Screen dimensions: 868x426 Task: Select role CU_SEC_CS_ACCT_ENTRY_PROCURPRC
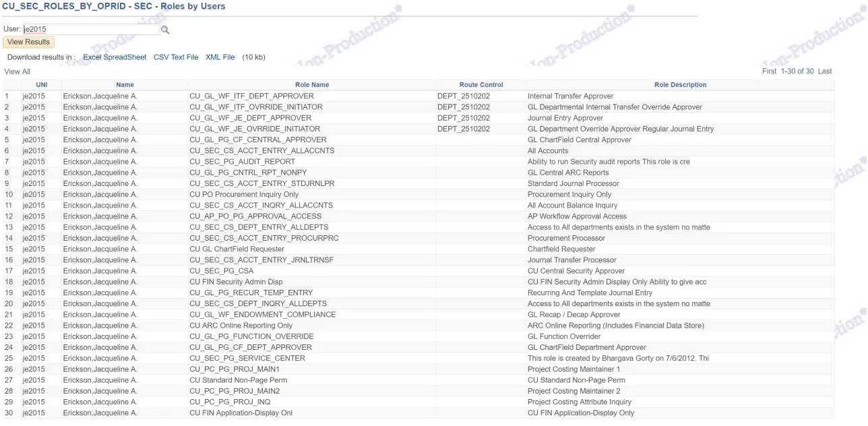[x=264, y=238]
